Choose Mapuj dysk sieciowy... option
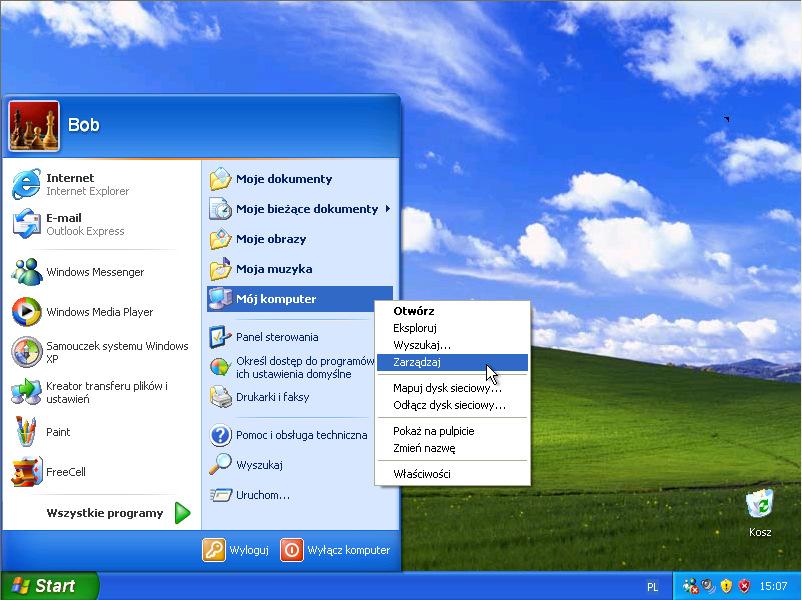 [x=453, y=388]
